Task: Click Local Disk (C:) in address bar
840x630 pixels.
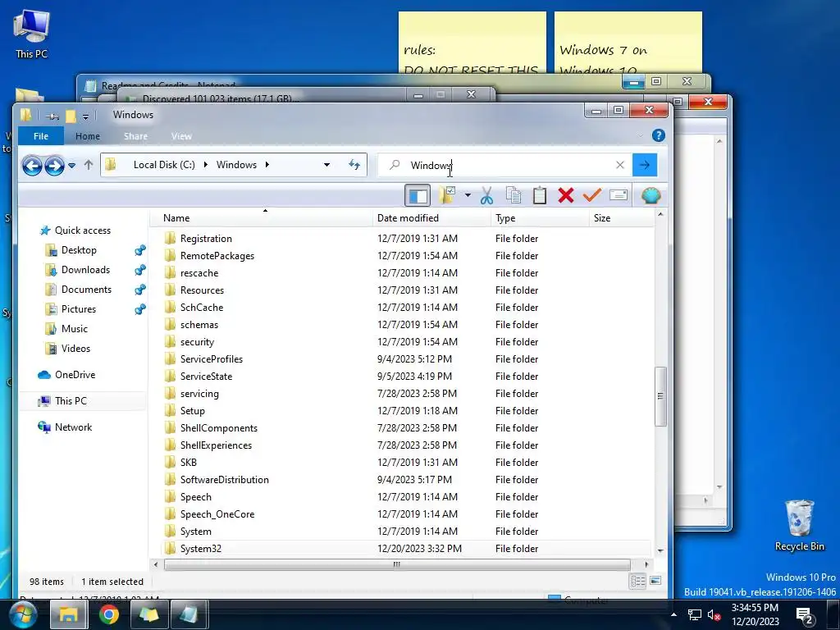Action: click(x=164, y=164)
